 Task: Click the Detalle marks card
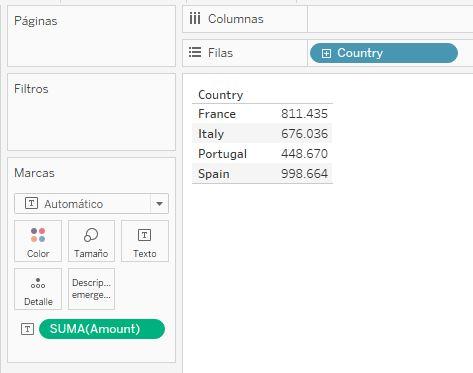[38, 289]
